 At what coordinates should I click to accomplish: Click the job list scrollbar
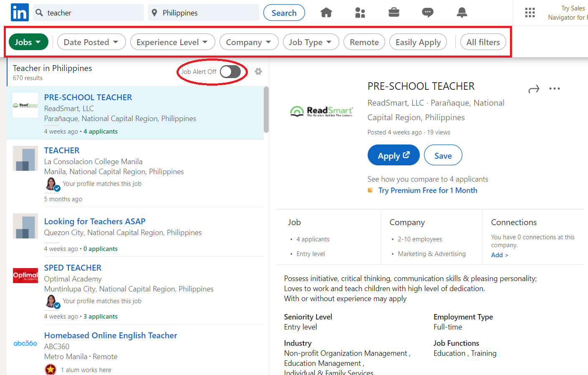pyautogui.click(x=266, y=109)
